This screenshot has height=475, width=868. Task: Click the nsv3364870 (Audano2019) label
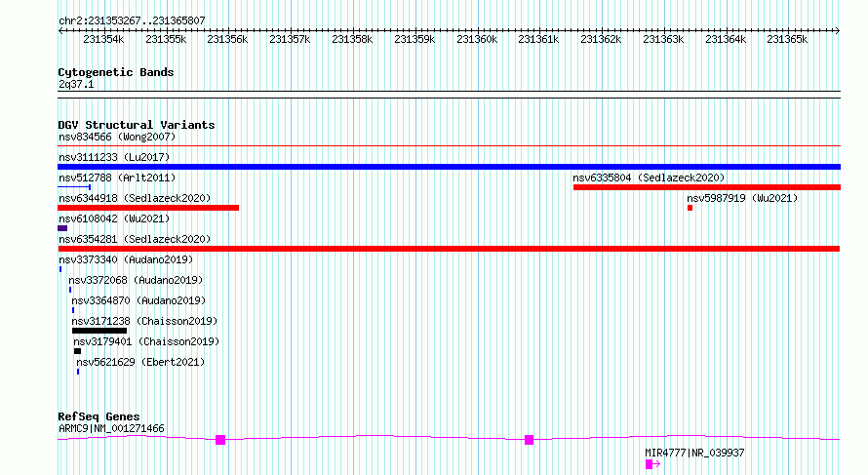138,300
